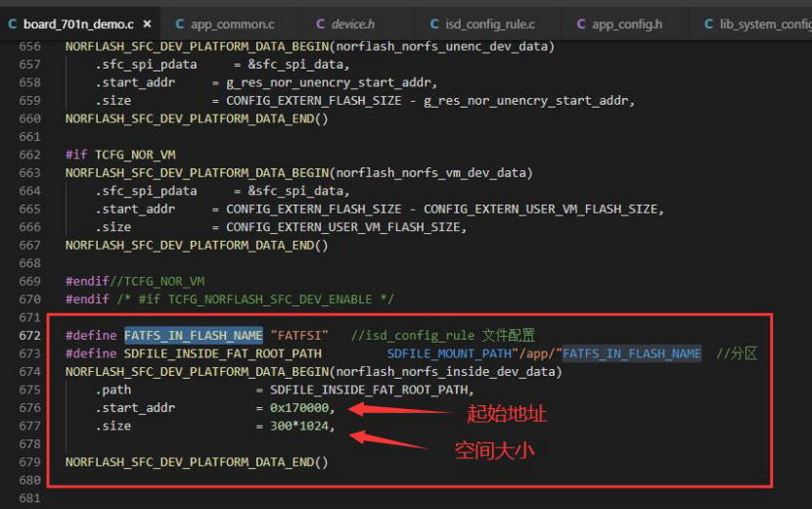Screen dimensions: 812x509
Task: Click the C file icon on device.h tab
Action: [x=321, y=23]
